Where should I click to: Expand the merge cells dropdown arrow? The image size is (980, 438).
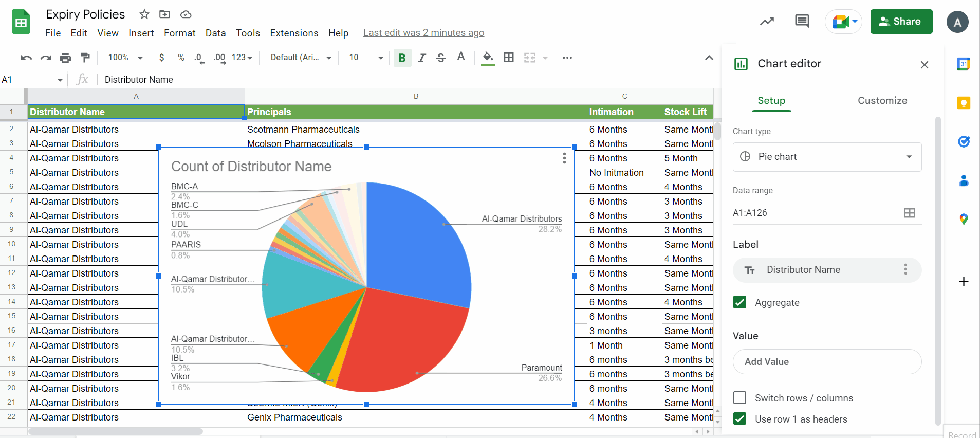pos(545,58)
